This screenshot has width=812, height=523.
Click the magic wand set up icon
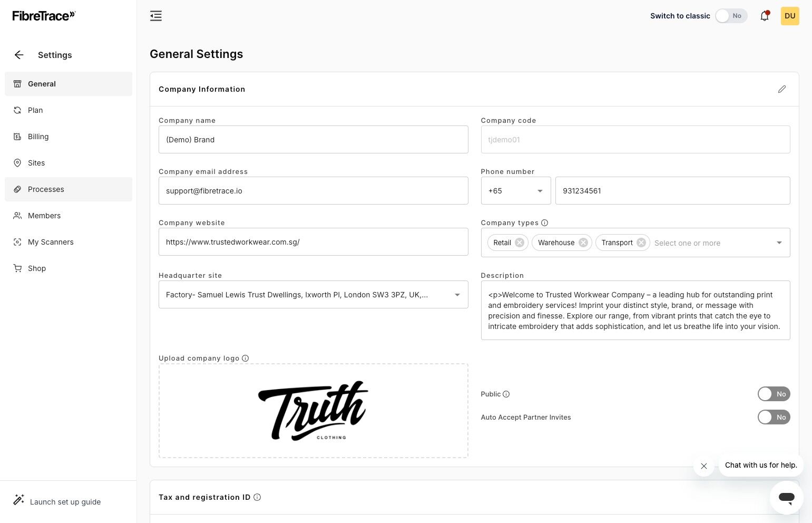point(18,500)
